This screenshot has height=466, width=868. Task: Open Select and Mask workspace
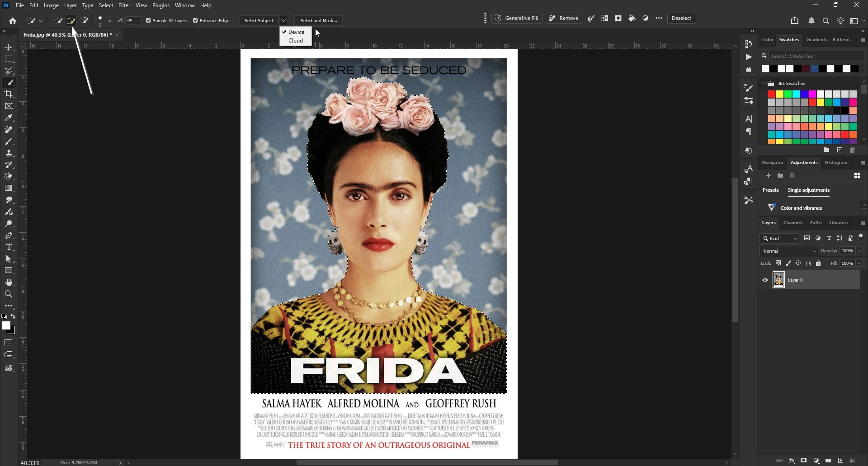319,21
